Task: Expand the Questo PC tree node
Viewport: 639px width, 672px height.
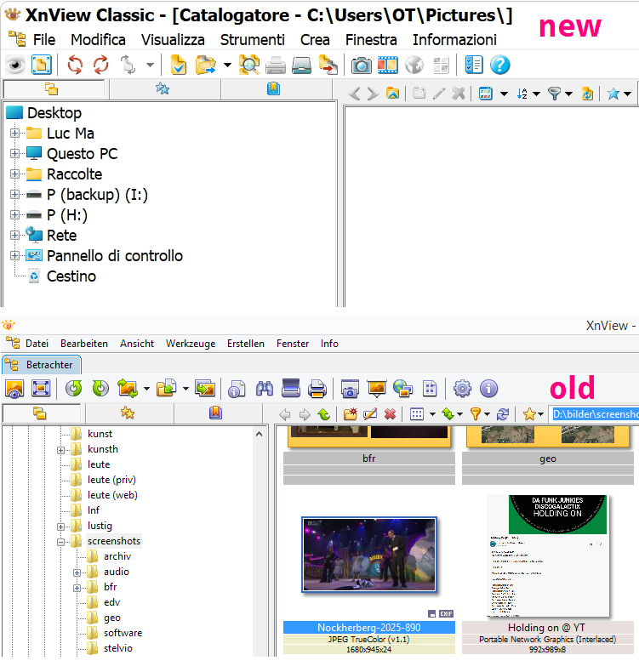Action: click(x=15, y=153)
